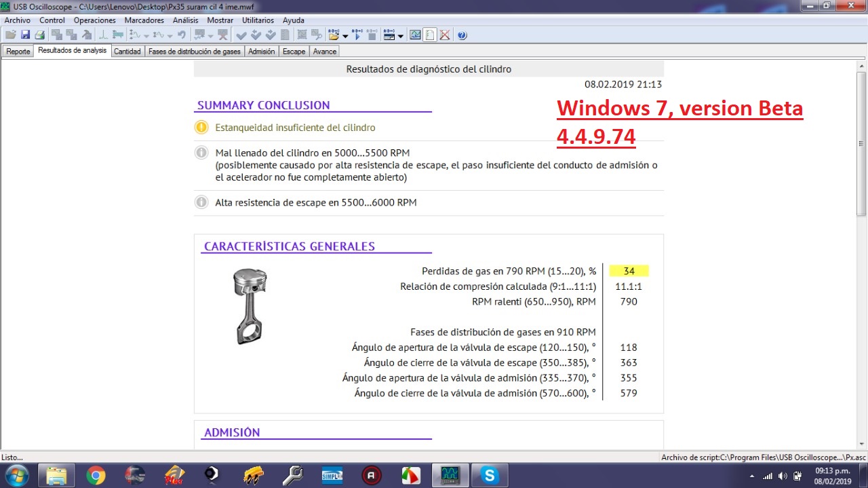Switch to the Fases de distribución de gases tab
868x488 pixels.
click(195, 51)
